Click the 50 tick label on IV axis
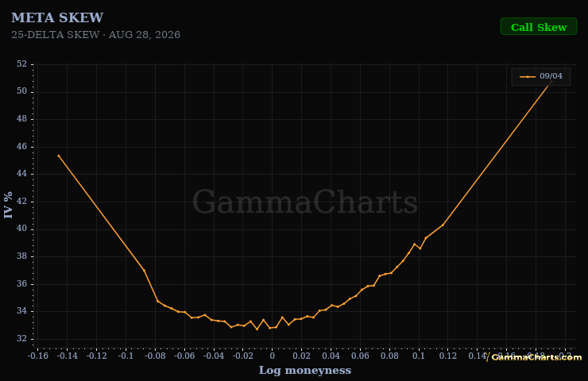The width and height of the screenshot is (588, 381). click(21, 91)
